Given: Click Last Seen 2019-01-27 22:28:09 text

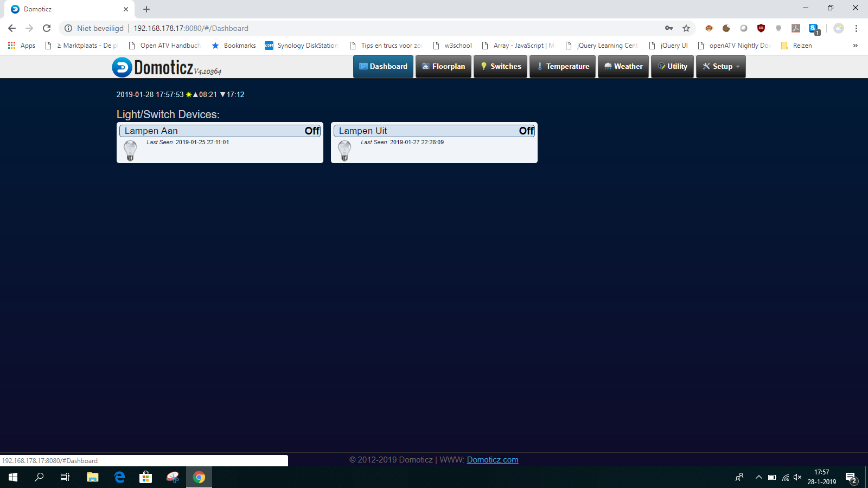Looking at the screenshot, I should point(402,142).
